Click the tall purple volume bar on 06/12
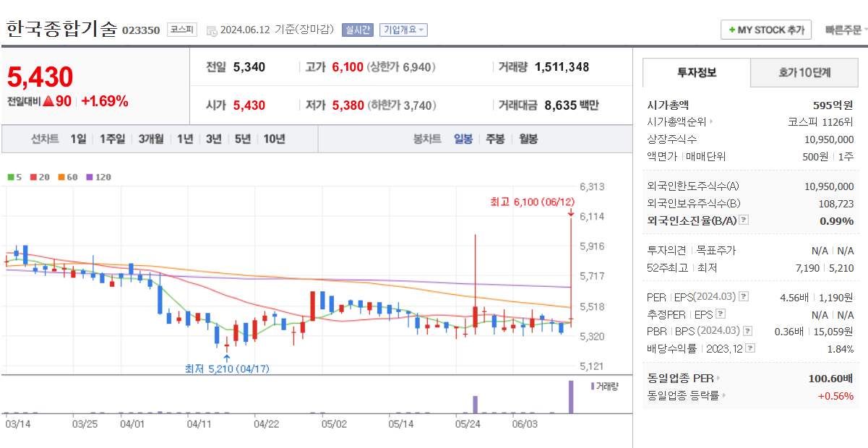Image resolution: width=868 pixels, height=448 pixels. 571,397
